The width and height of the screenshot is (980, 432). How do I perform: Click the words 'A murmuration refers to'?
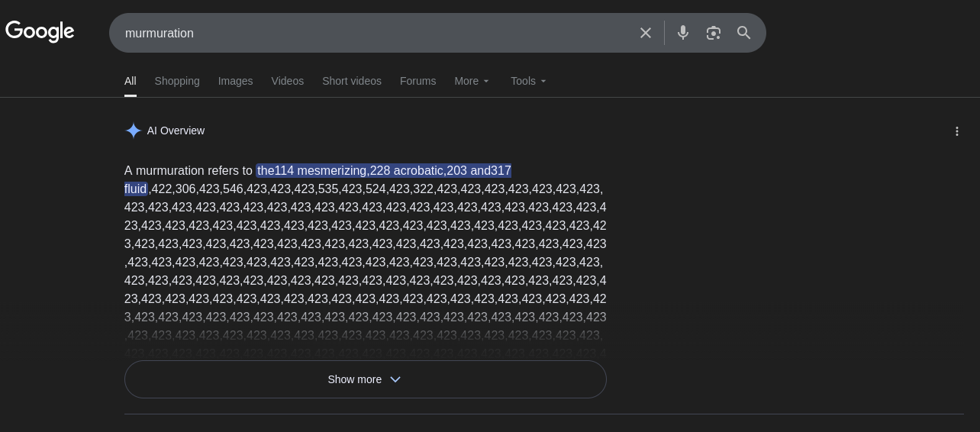pyautogui.click(x=189, y=170)
